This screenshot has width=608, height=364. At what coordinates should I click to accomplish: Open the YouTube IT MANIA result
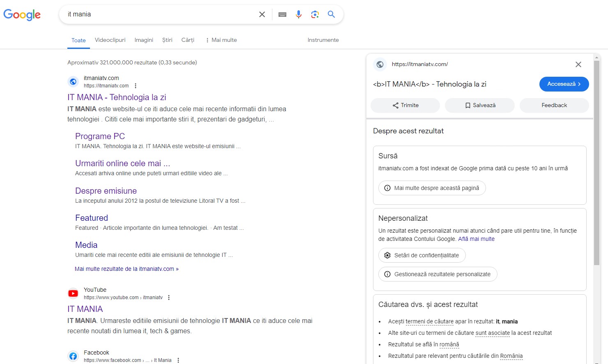pos(85,309)
